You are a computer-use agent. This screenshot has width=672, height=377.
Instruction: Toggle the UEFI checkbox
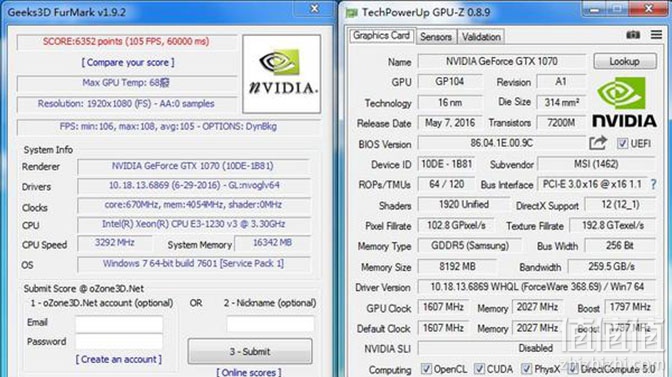pyautogui.click(x=622, y=144)
